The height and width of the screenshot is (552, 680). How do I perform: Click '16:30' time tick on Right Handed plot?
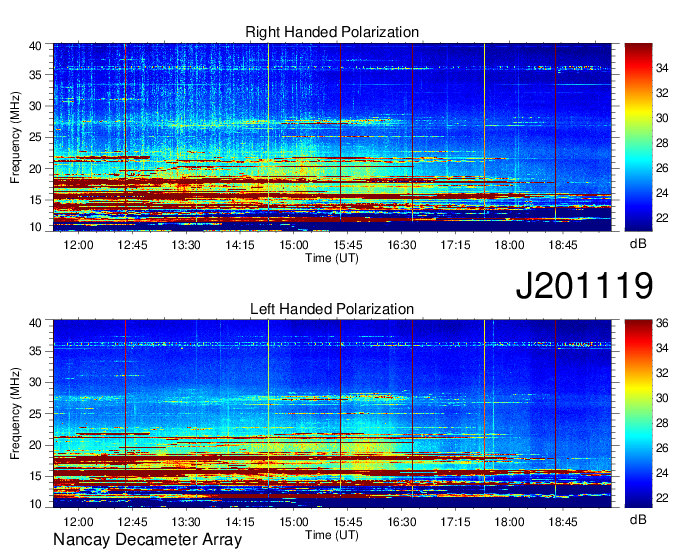(402, 245)
